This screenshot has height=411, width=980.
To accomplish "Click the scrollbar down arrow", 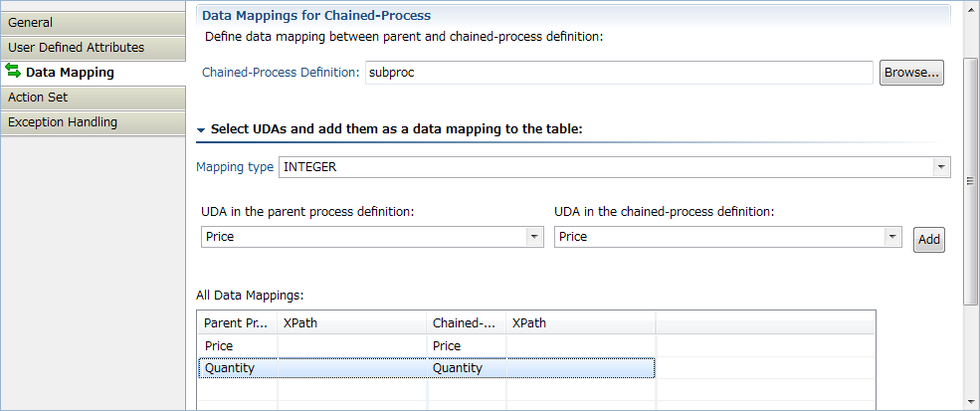I will tap(970, 401).
